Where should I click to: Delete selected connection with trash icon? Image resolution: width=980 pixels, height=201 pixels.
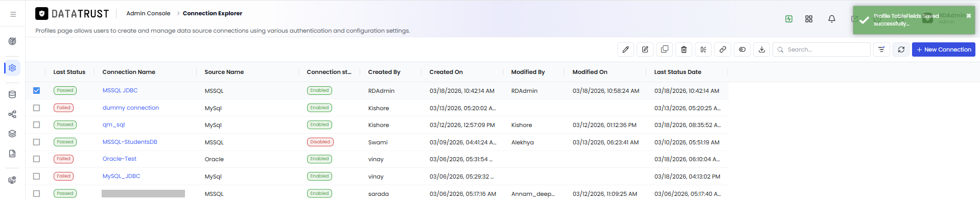coord(684,49)
